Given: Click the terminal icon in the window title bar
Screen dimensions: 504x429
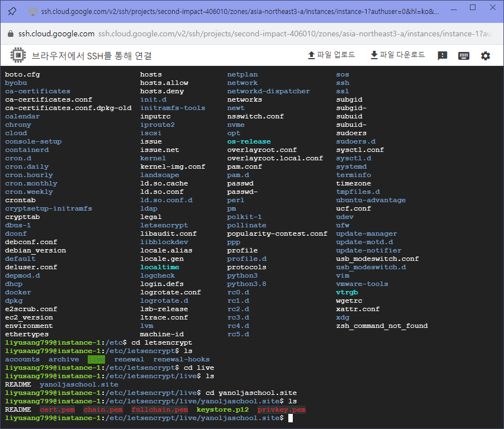Looking at the screenshot, I should (33, 11).
